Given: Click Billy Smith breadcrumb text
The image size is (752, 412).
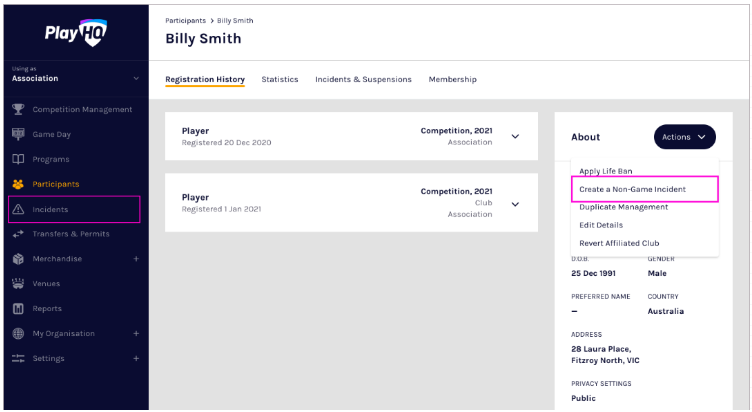Looking at the screenshot, I should tap(235, 21).
